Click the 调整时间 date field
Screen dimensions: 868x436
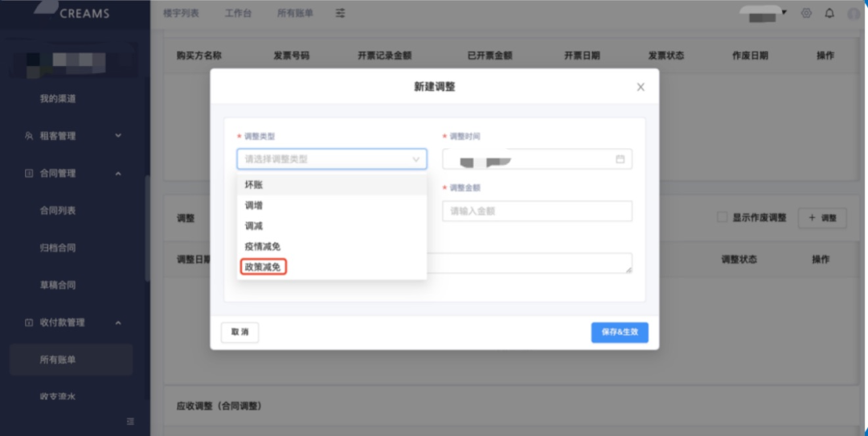click(537, 159)
